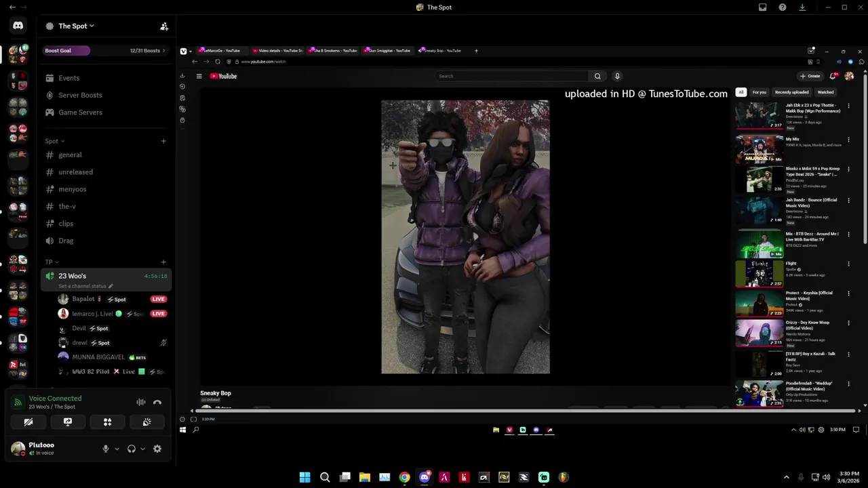Mute the microphone for Plutooo
The height and width of the screenshot is (488, 868).
pos(106,449)
